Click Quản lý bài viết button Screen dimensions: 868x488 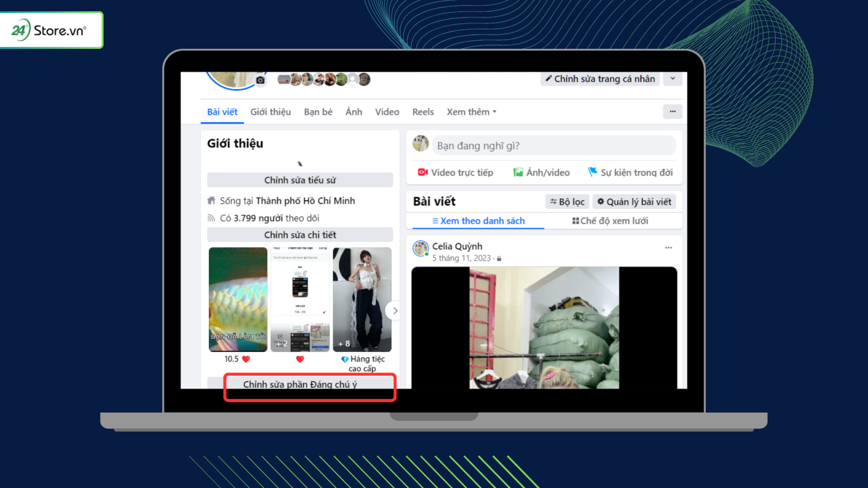(x=634, y=202)
